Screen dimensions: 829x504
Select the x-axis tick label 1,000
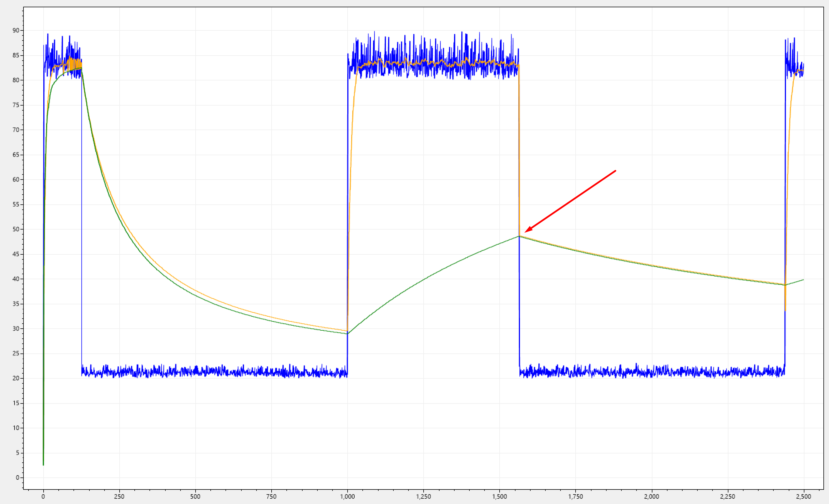coord(347,497)
